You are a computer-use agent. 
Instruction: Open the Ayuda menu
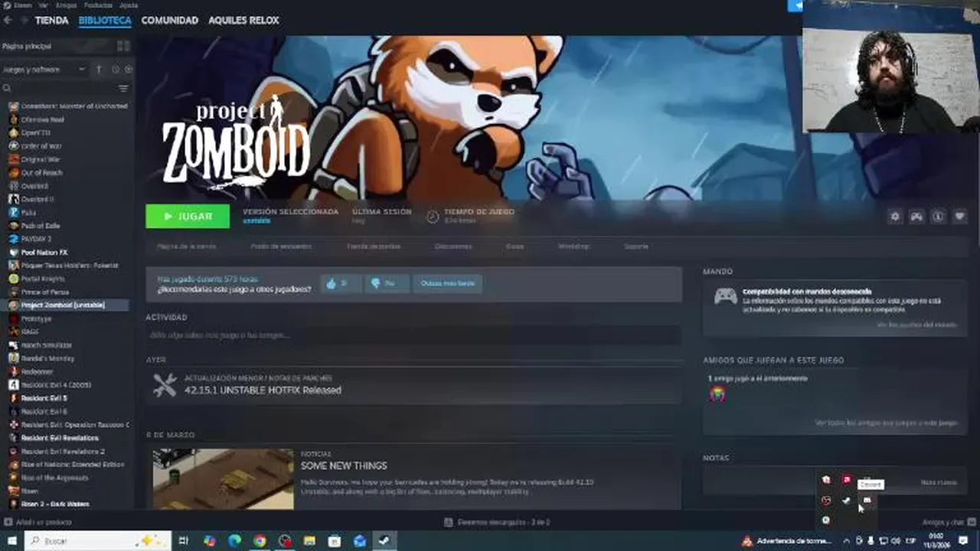(x=129, y=5)
